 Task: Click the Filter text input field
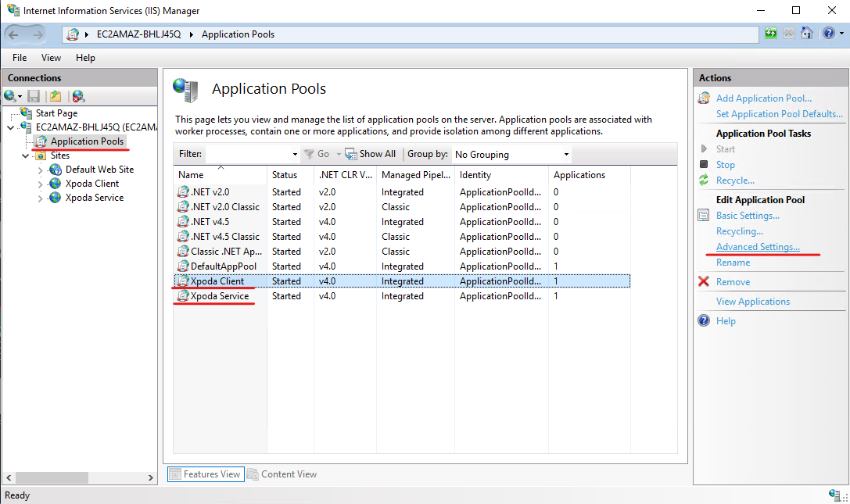pos(249,155)
